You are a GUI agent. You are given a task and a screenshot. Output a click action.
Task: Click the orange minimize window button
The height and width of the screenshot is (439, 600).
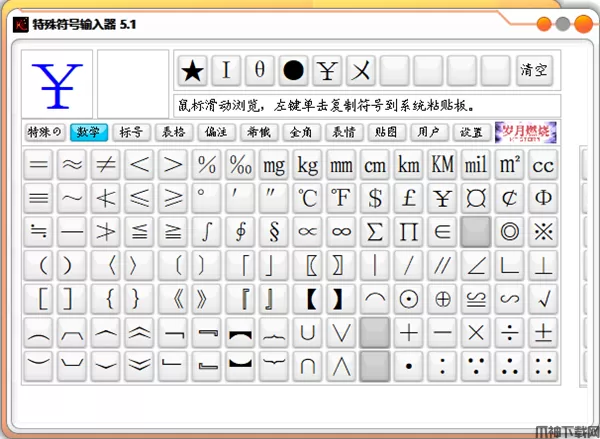coord(545,25)
